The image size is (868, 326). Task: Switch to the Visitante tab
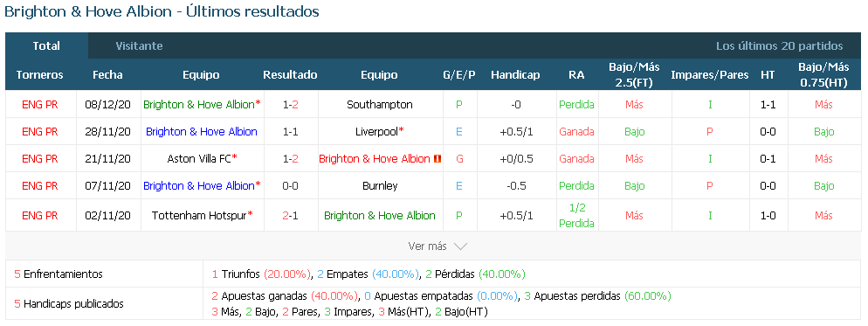[x=139, y=46]
